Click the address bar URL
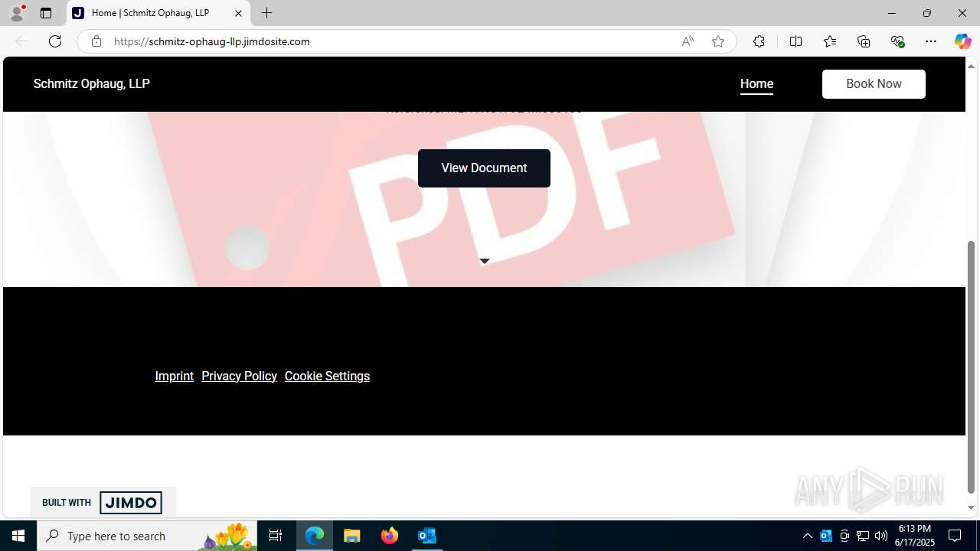Image resolution: width=980 pixels, height=551 pixels. 212,41
